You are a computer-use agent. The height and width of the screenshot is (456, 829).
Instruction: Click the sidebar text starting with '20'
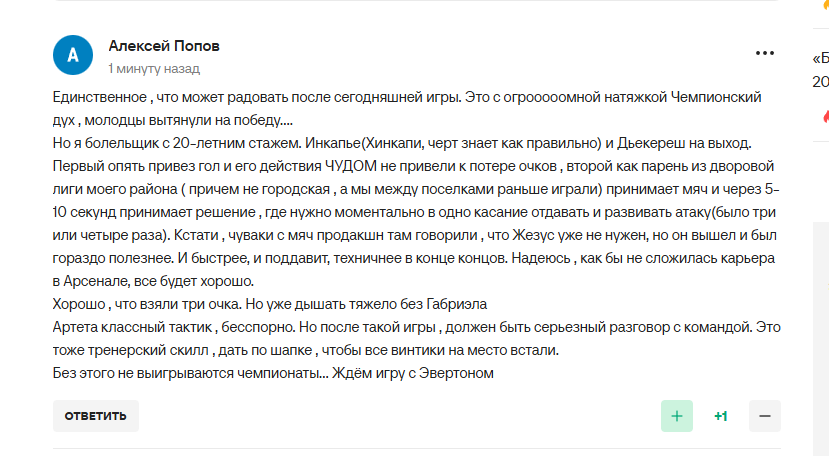tap(820, 82)
